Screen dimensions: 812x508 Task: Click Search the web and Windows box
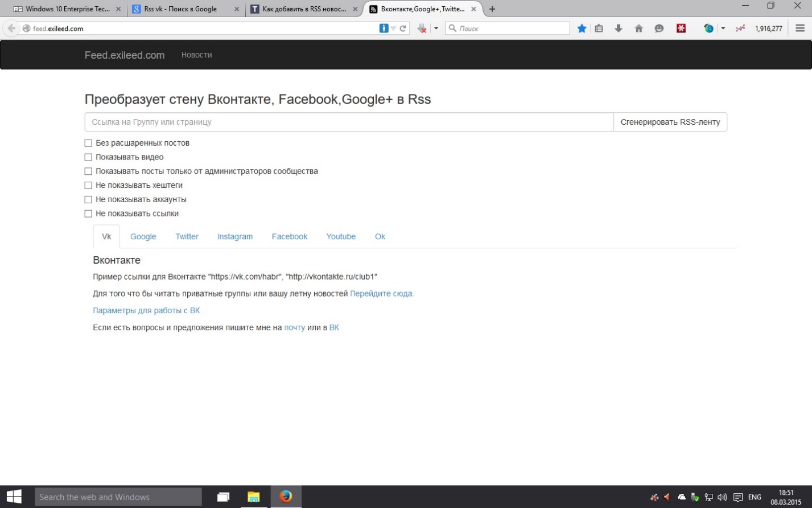coord(118,497)
